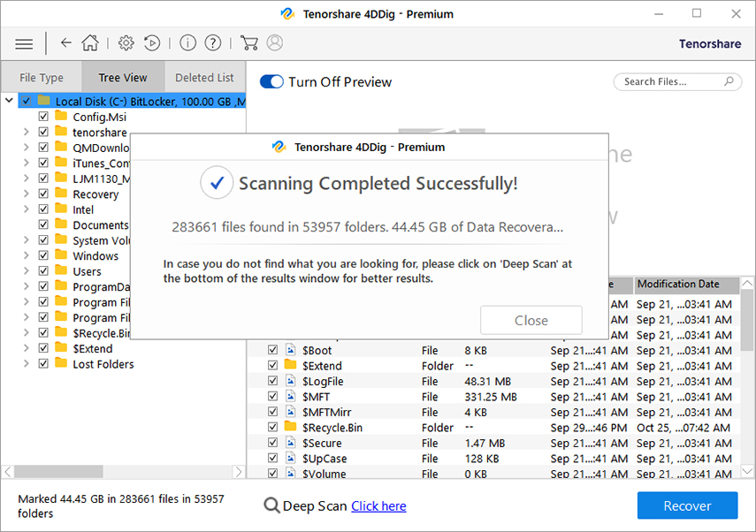The width and height of the screenshot is (756, 532).
Task: Click the $Secure file icon
Action: click(291, 442)
